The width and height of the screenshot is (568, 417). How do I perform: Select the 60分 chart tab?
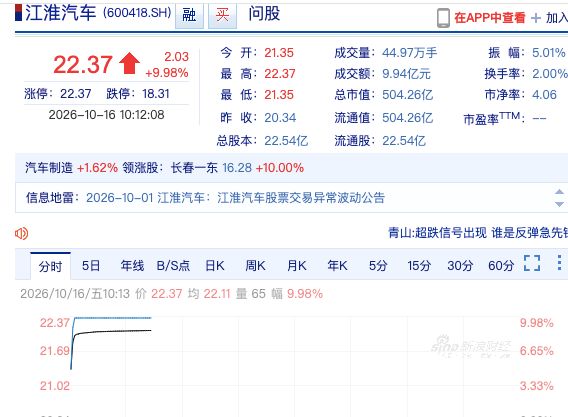coord(501,266)
